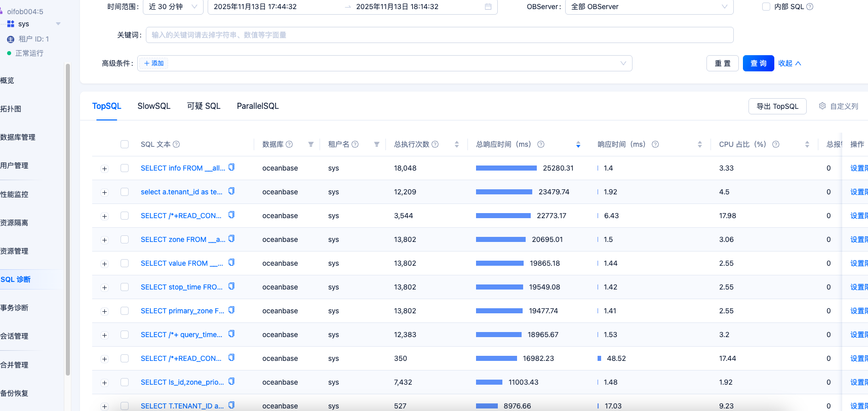Tick checkbox for 'select a.tenant_id' row

click(x=125, y=192)
